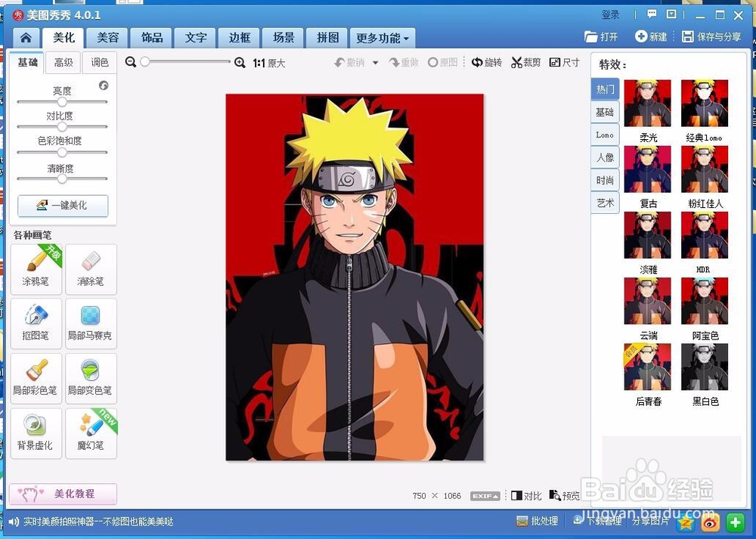Select the 涂鸦笔 doodle pen tool
The height and width of the screenshot is (539, 756).
click(x=36, y=269)
